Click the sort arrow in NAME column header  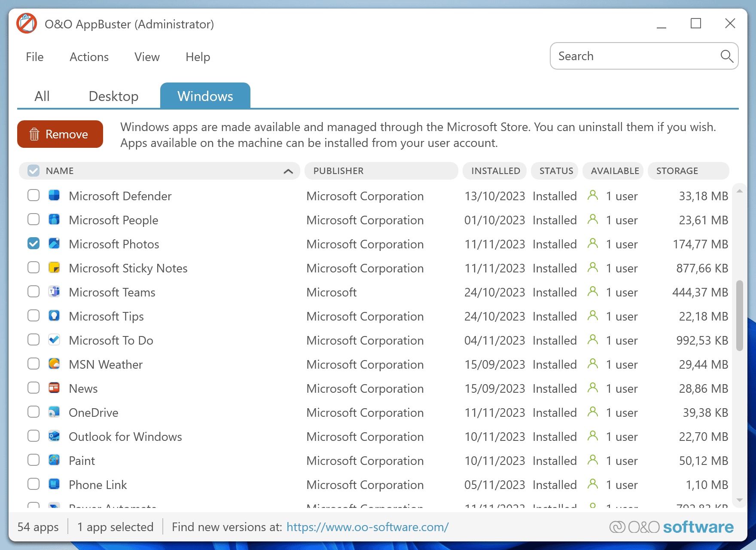click(288, 171)
